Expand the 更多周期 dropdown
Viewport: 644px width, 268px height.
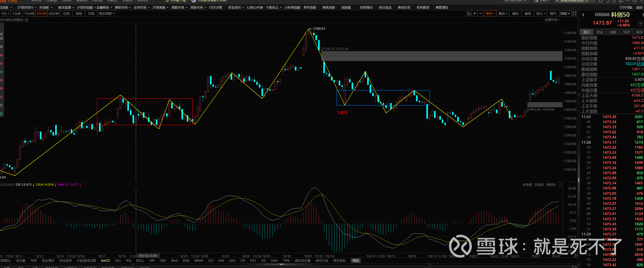coord(107,13)
